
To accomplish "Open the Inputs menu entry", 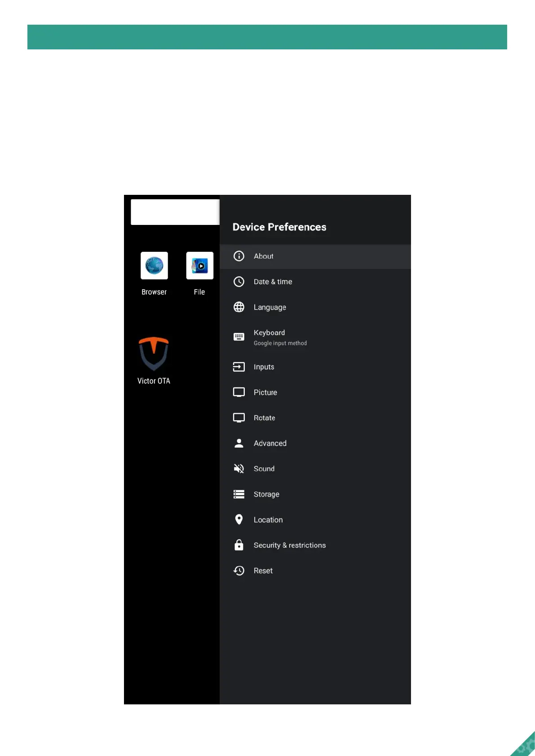I will (x=315, y=367).
